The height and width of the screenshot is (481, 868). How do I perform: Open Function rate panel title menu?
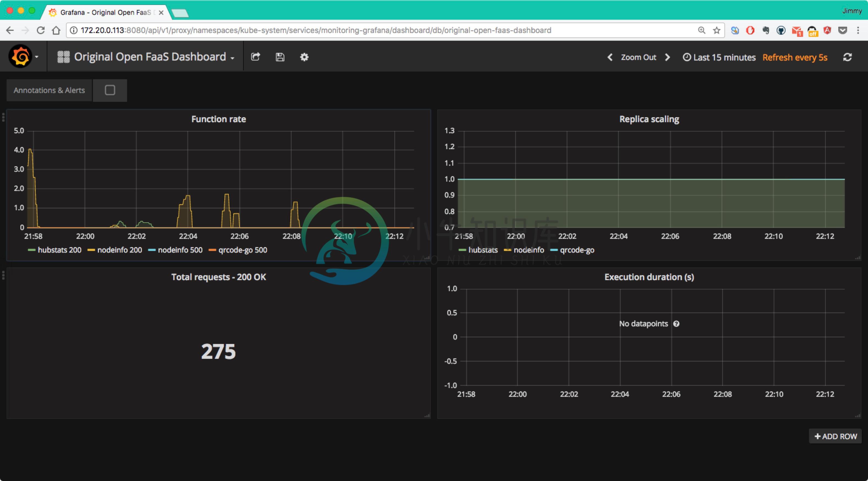tap(218, 119)
